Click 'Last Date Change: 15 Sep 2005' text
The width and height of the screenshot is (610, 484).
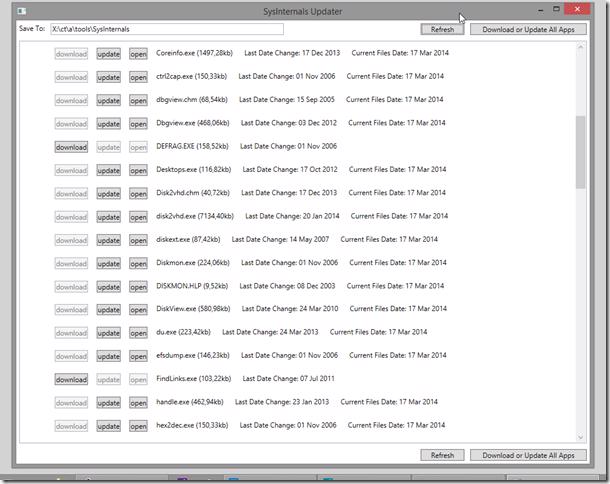click(287, 100)
